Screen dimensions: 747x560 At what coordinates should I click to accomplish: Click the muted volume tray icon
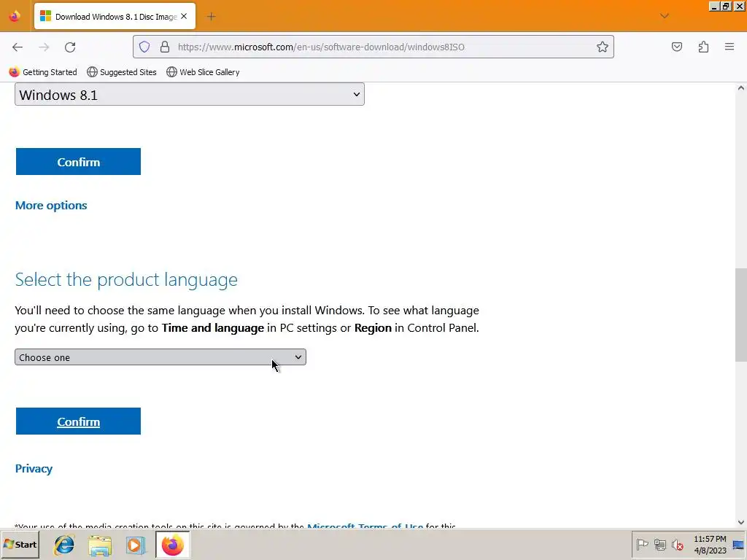point(677,544)
